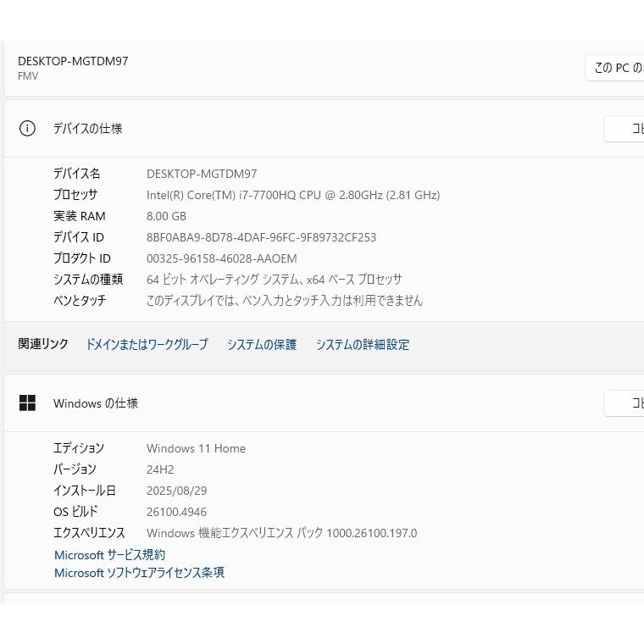Click the info icon beside デバイスの仕様
Screen dimensions: 644x644
click(x=27, y=129)
